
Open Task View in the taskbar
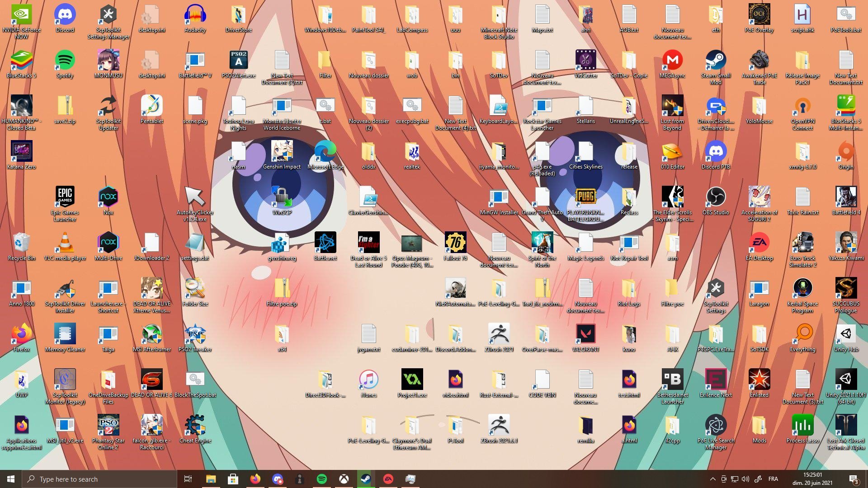pyautogui.click(x=188, y=479)
